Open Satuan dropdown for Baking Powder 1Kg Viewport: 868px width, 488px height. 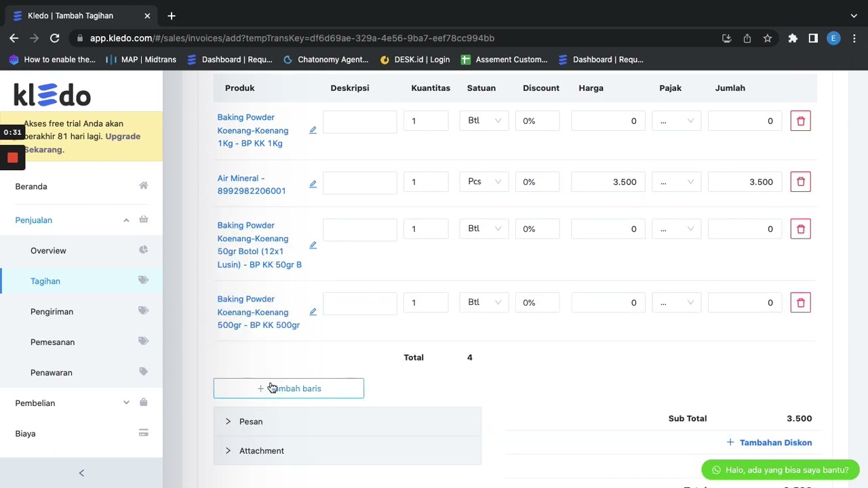(484, 121)
